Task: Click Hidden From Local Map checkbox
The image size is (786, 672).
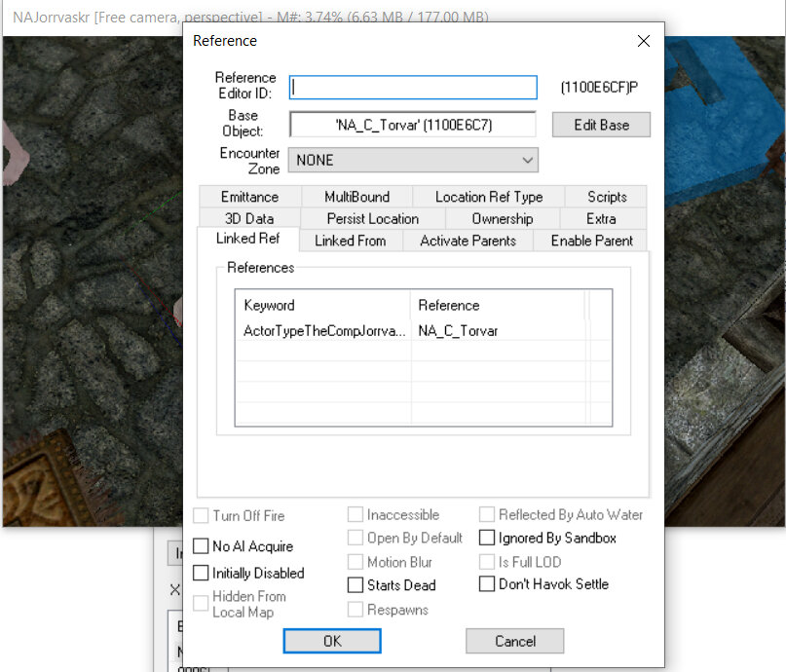Action: point(201,604)
